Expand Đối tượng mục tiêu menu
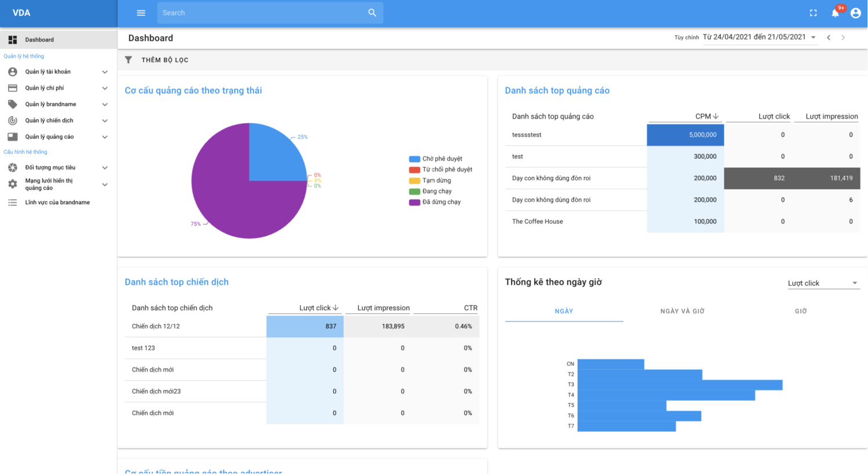Viewport: 868px width, 474px height. coord(105,167)
